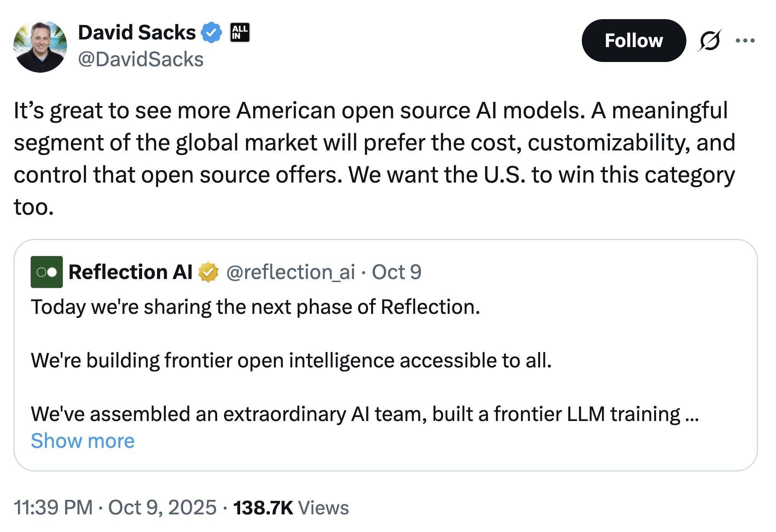Open the Grok explain icon
776x532 pixels.
(x=709, y=41)
